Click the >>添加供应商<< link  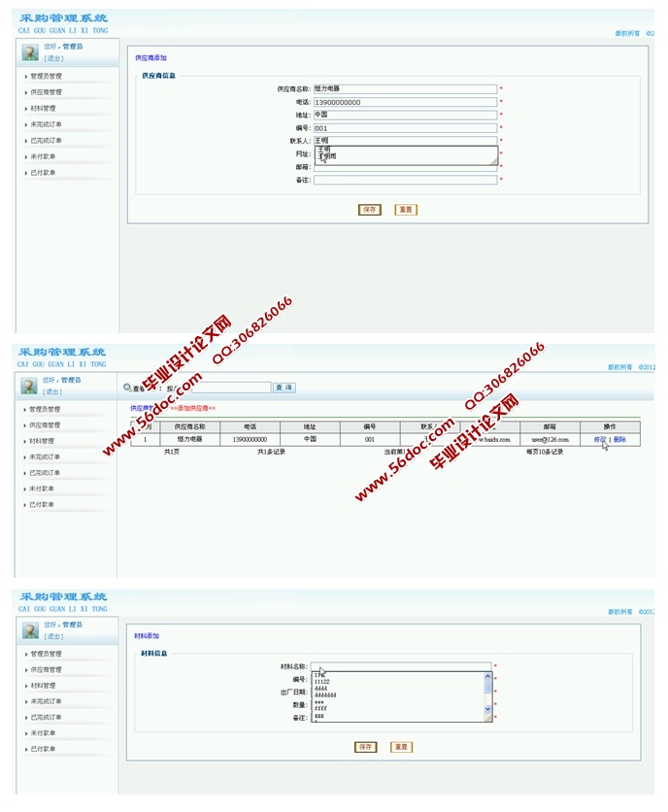(x=193, y=408)
